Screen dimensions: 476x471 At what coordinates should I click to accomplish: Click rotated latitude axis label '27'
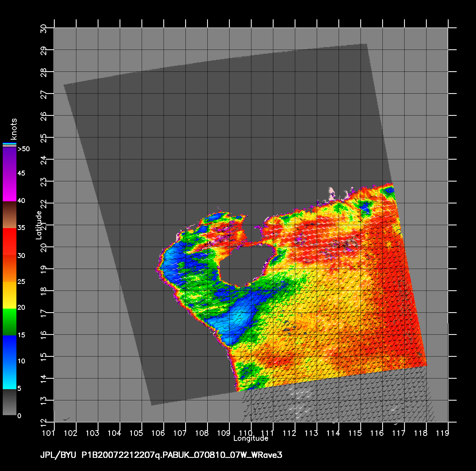tap(44, 95)
